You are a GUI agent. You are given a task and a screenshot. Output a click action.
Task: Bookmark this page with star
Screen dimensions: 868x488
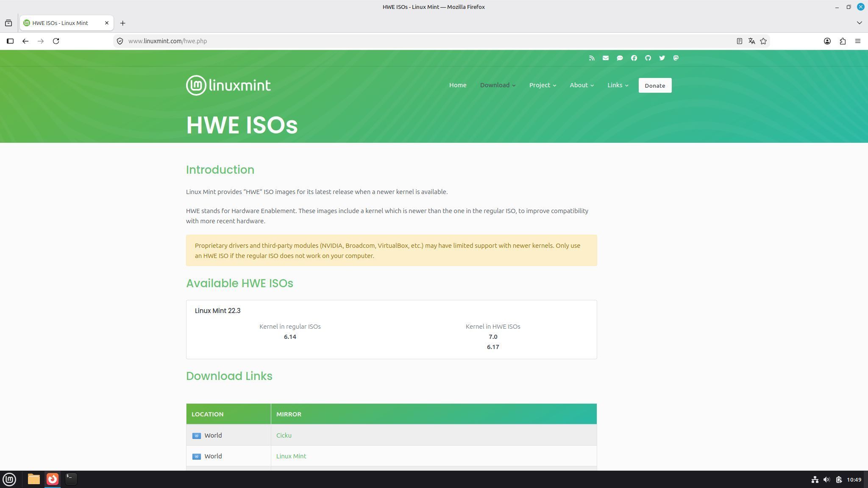click(x=763, y=41)
